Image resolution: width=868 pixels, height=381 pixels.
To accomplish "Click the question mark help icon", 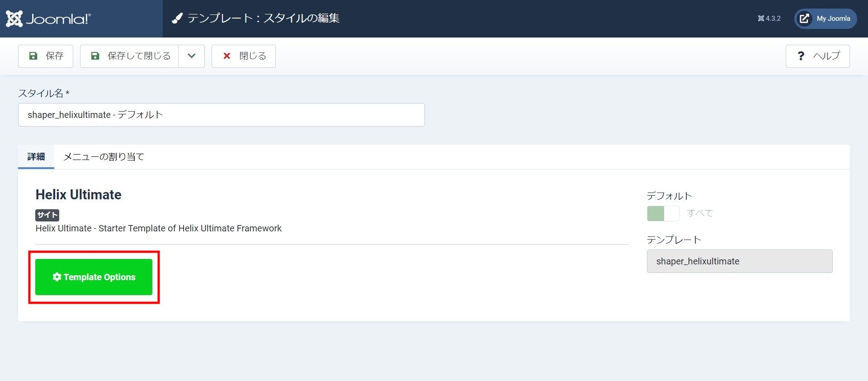I will pos(801,56).
